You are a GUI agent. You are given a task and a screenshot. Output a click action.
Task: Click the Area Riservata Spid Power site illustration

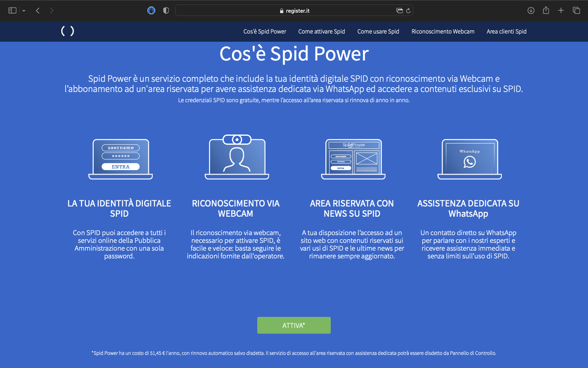pos(353,159)
